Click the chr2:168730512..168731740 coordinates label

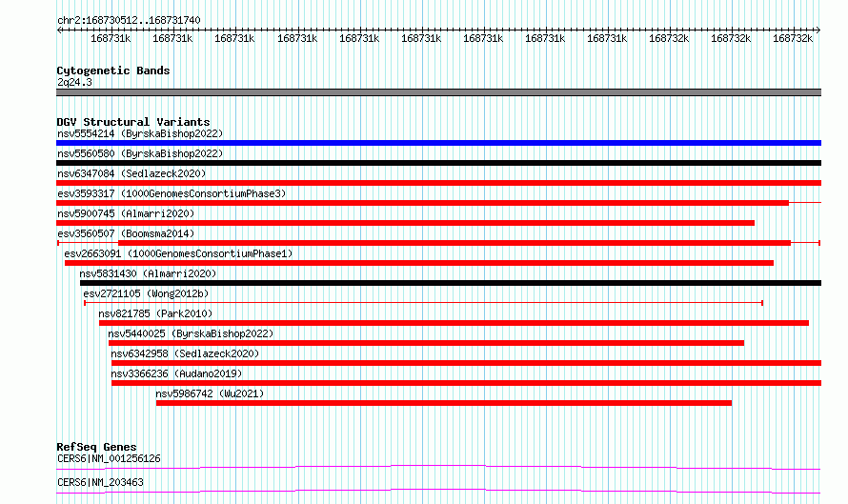(129, 20)
